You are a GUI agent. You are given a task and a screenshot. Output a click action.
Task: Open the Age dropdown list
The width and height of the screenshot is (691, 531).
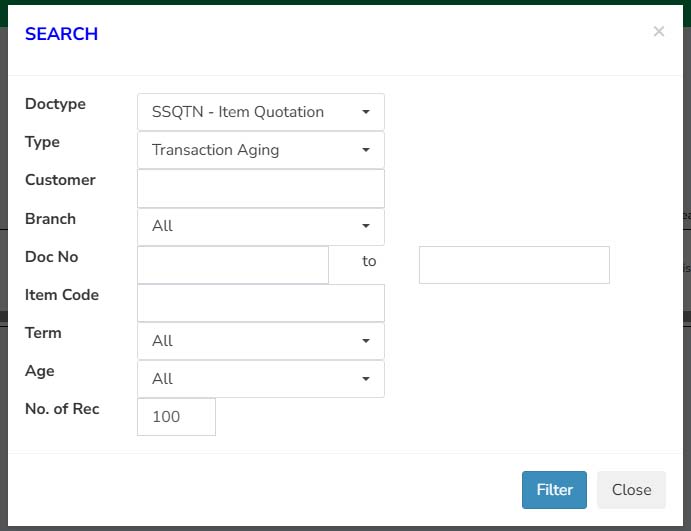click(261, 379)
